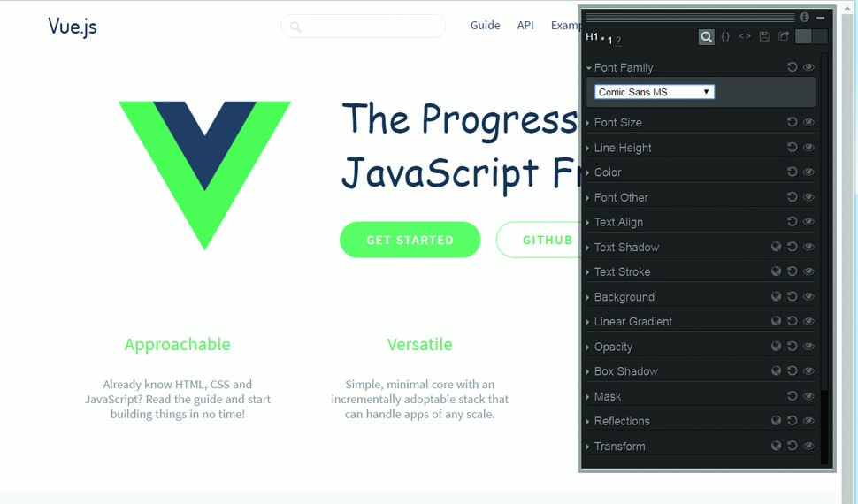Click the large Vue logo image

point(204,176)
